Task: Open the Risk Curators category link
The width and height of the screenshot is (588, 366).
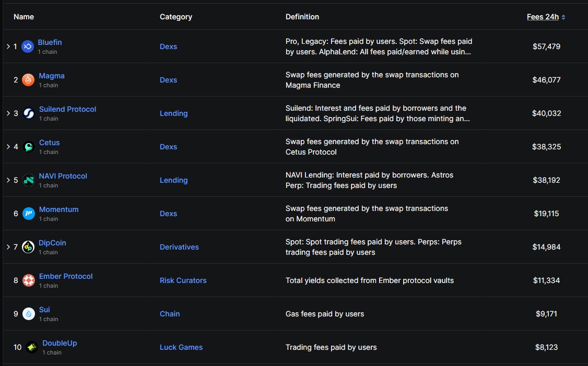Action: pyautogui.click(x=183, y=280)
